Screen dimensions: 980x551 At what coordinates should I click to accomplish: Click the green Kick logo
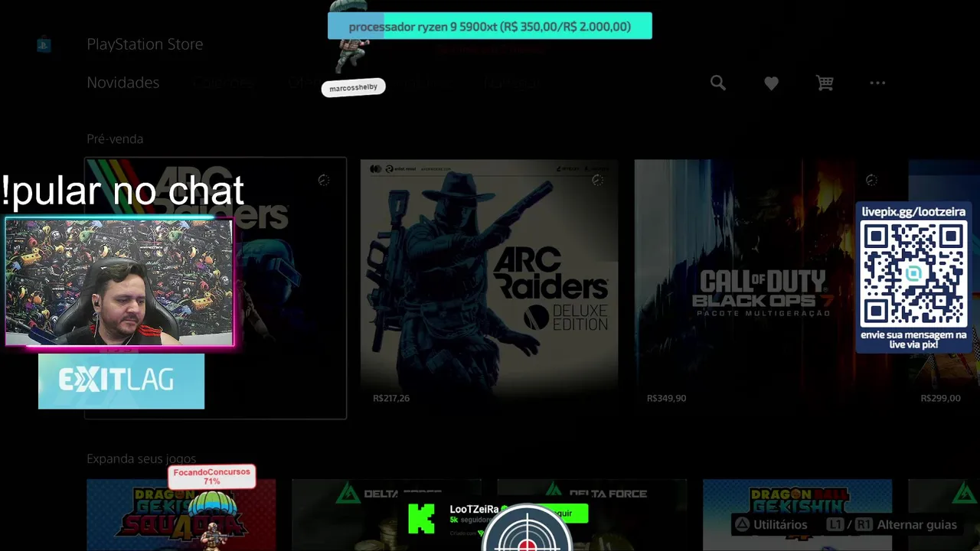click(x=422, y=519)
